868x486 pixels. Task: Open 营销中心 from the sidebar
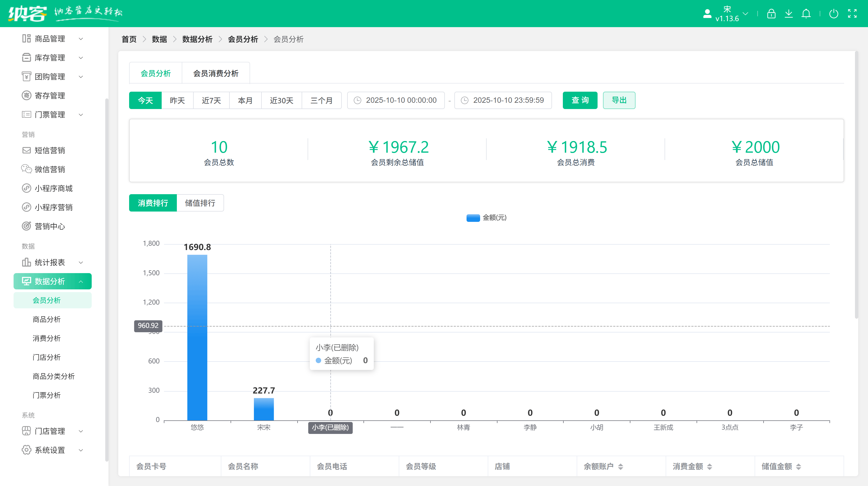tap(50, 226)
